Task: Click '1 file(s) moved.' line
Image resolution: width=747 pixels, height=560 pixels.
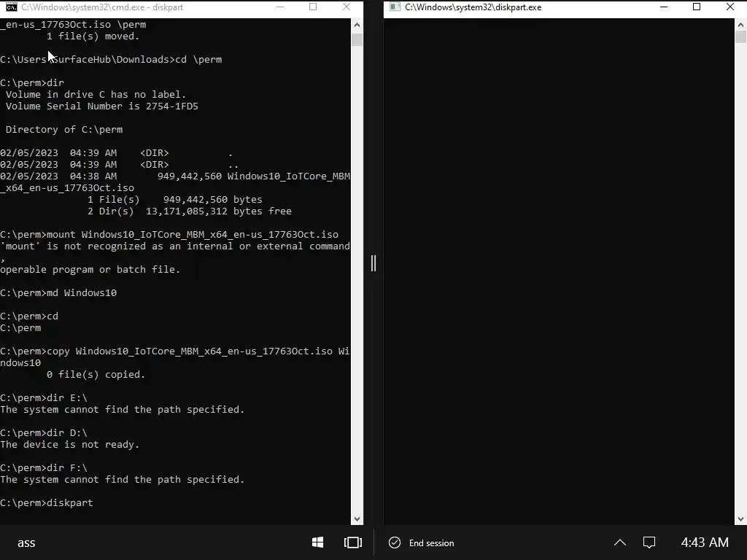Action: pyautogui.click(x=93, y=36)
